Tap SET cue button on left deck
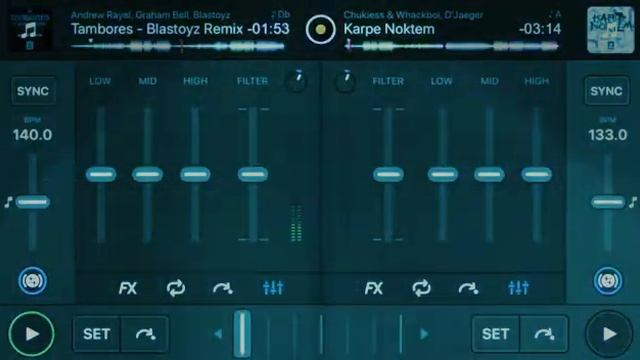 pos(97,334)
